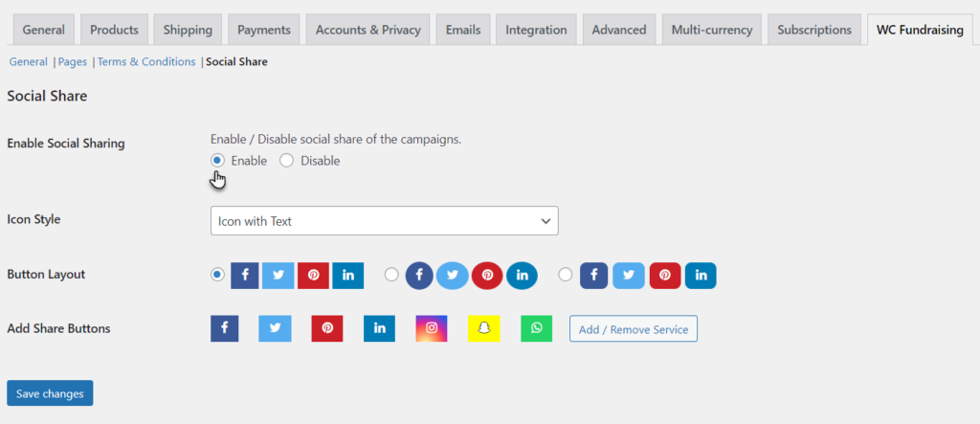Screen dimensions: 980x424
Task: Click the Twitter icon in Add Share Buttons
Action: 276,328
